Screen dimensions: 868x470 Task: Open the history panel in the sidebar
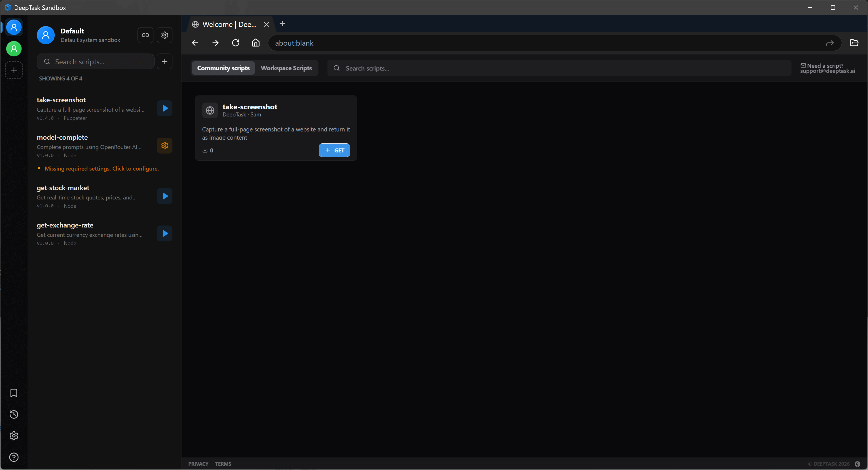pyautogui.click(x=14, y=414)
